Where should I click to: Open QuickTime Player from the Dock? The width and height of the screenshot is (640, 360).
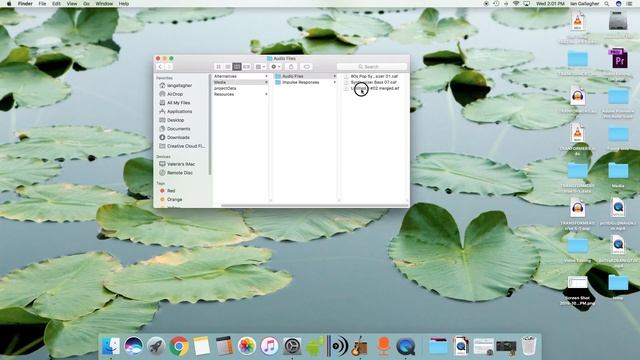(405, 346)
